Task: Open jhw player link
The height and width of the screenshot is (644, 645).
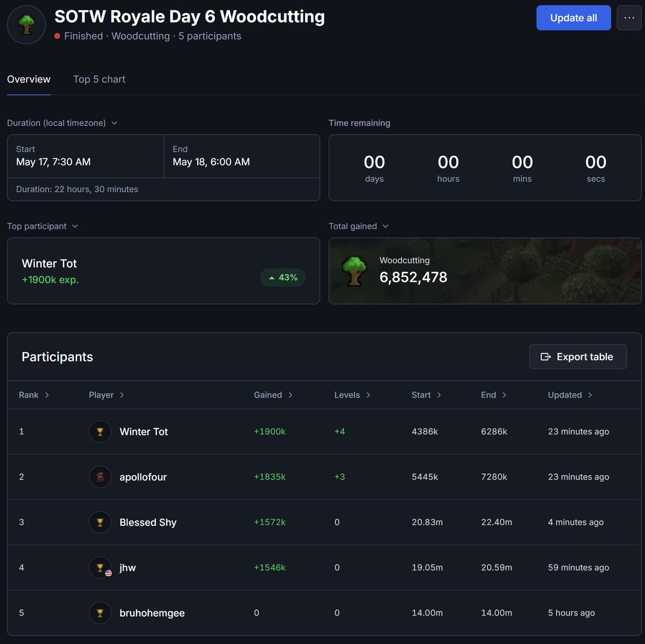Action: [x=127, y=568]
